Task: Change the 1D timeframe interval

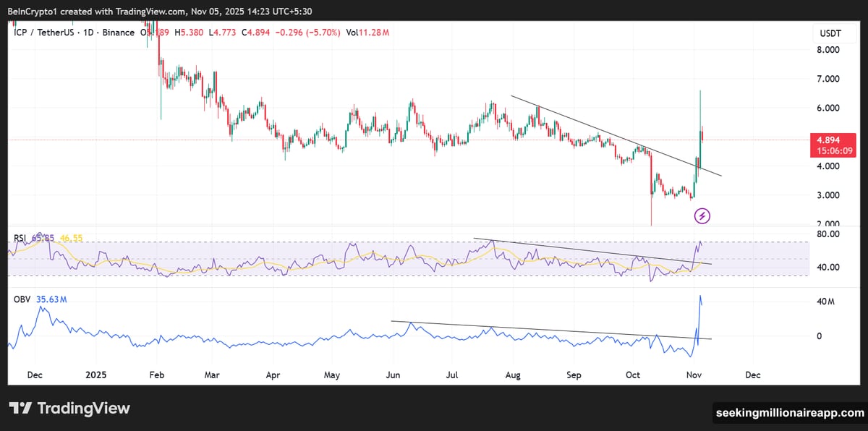Action: 90,33
